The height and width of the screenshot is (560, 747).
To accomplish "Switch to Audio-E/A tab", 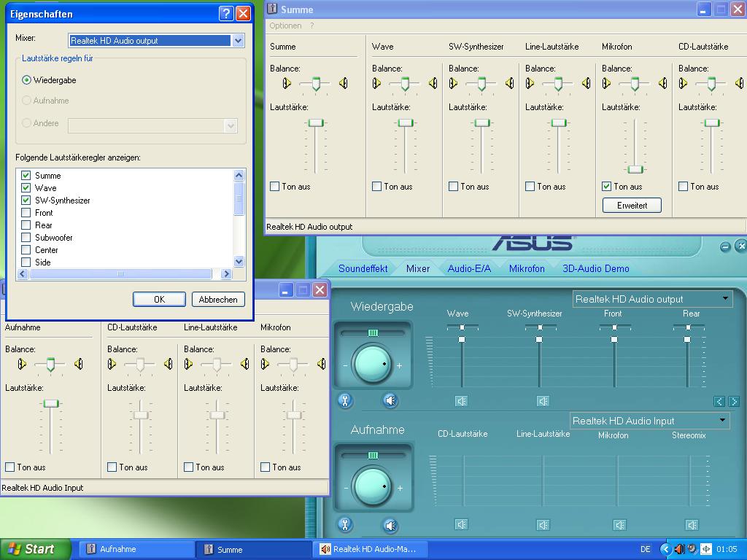I will [x=469, y=268].
